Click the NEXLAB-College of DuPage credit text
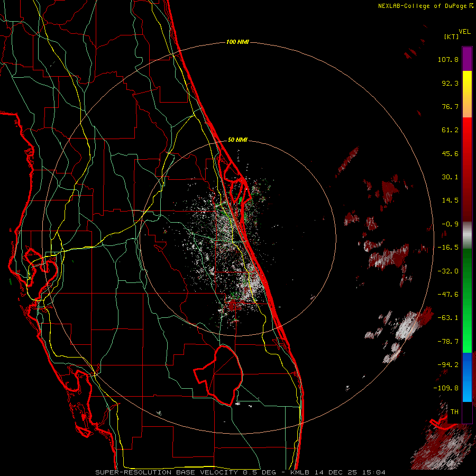This screenshot has width=476, height=476. pos(425,6)
